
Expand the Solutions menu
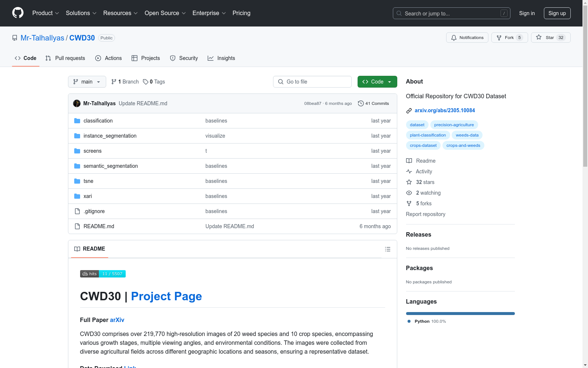click(81, 13)
